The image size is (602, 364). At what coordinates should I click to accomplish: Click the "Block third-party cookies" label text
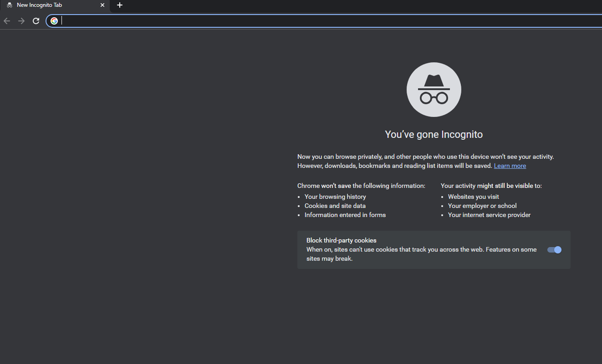point(341,240)
